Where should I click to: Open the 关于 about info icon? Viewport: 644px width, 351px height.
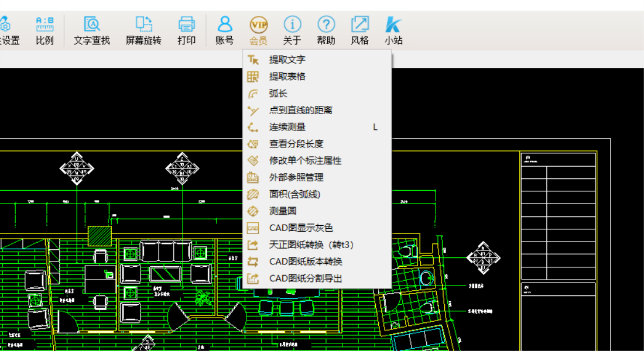click(292, 25)
